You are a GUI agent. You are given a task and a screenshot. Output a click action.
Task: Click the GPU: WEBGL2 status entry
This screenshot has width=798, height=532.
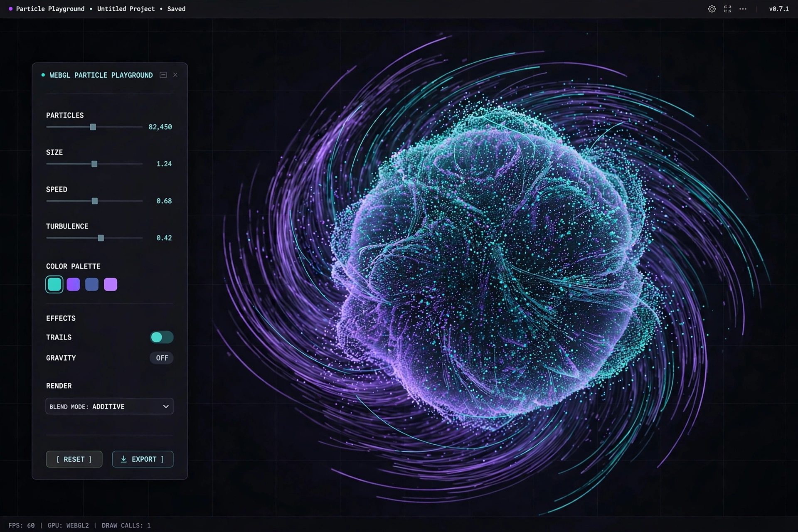pos(68,525)
